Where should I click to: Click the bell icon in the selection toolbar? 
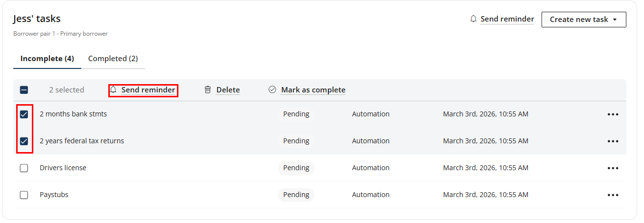click(x=114, y=90)
